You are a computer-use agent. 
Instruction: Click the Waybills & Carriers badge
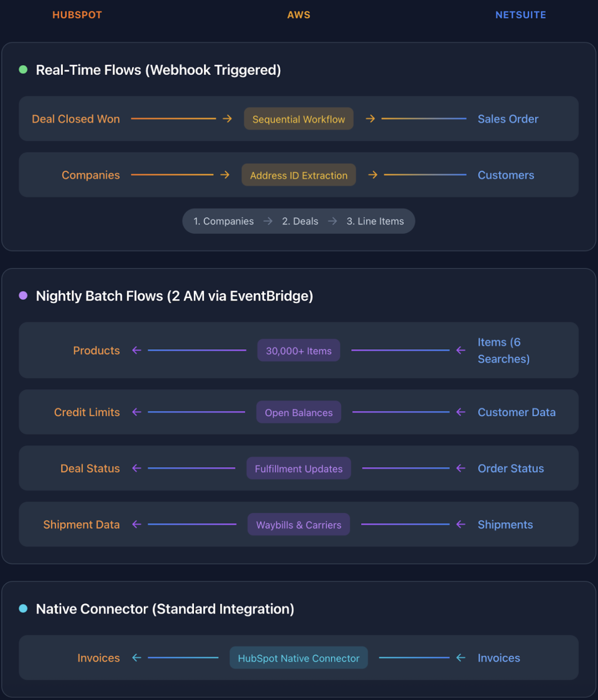tap(299, 525)
